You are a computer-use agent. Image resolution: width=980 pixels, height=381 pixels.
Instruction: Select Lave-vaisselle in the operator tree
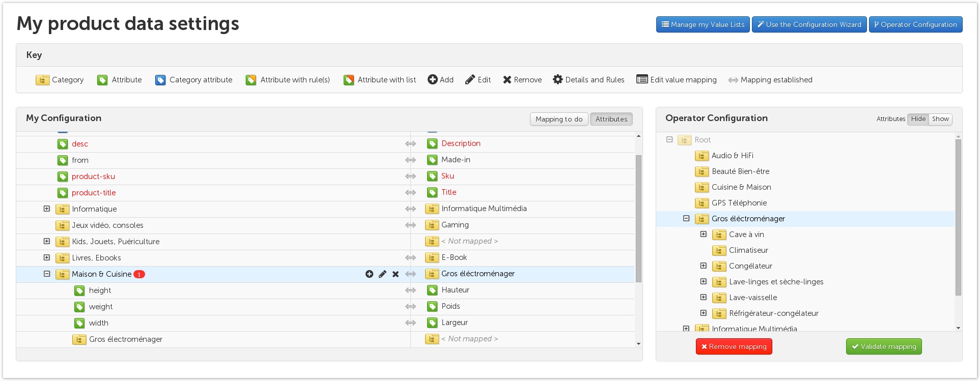coord(752,298)
